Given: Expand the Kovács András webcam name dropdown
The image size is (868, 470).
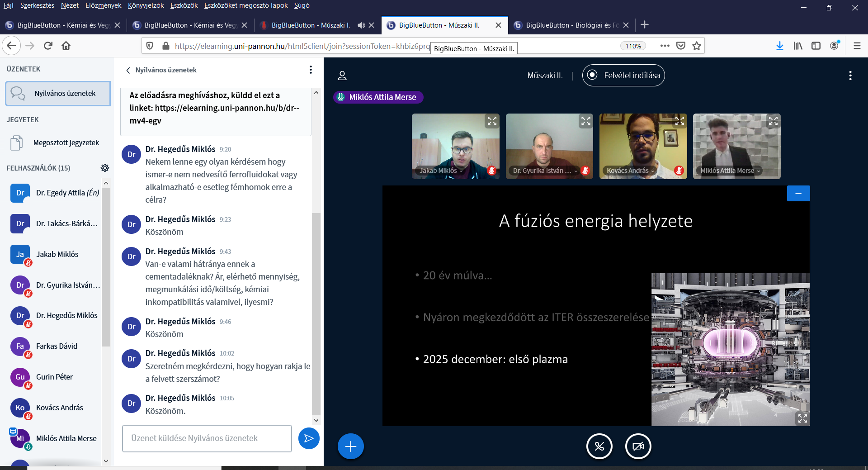Looking at the screenshot, I should [652, 171].
